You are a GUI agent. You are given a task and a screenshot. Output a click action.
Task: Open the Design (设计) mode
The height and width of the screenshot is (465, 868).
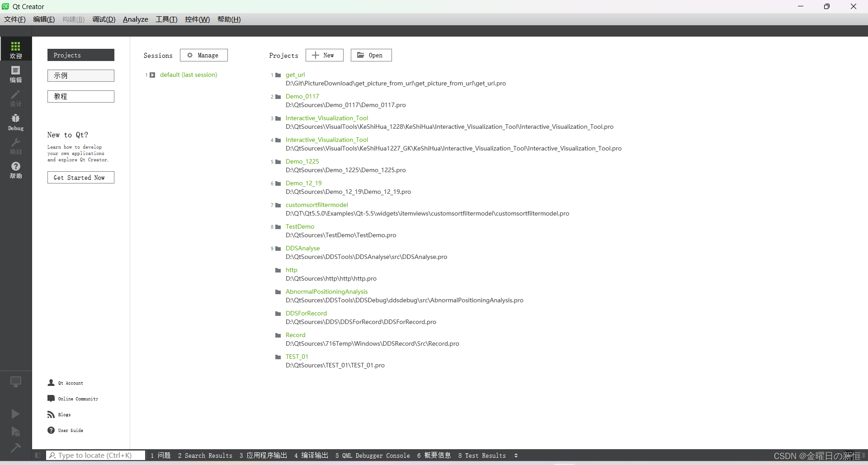pyautogui.click(x=16, y=98)
